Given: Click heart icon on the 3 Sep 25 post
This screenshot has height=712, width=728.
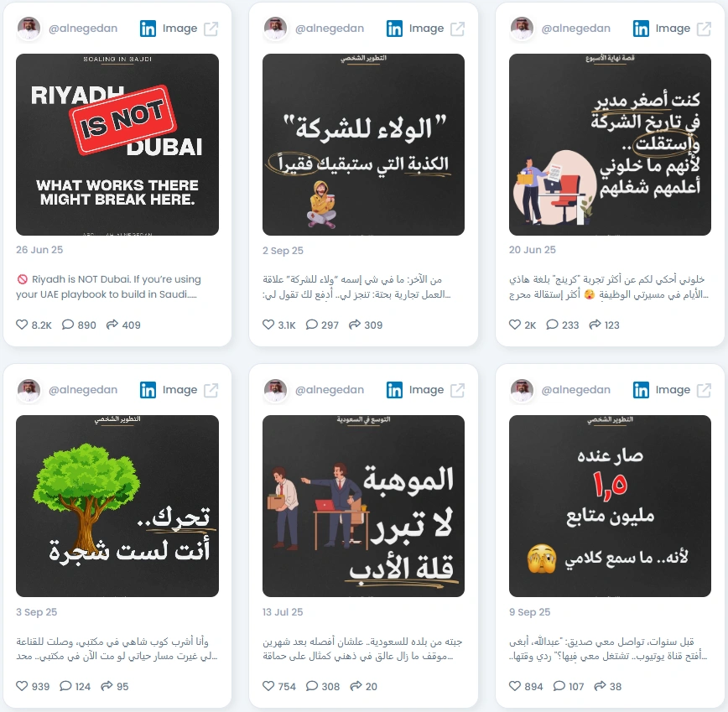Looking at the screenshot, I should [22, 685].
